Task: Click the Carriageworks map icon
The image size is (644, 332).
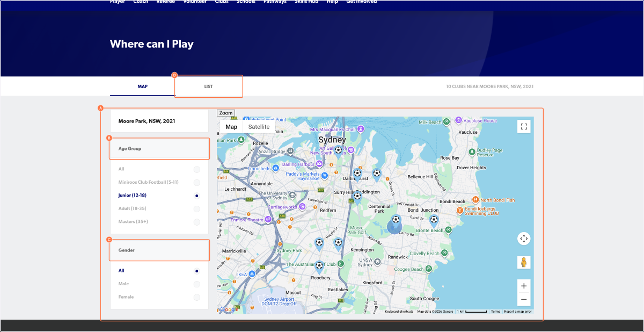Action: [x=303, y=206]
